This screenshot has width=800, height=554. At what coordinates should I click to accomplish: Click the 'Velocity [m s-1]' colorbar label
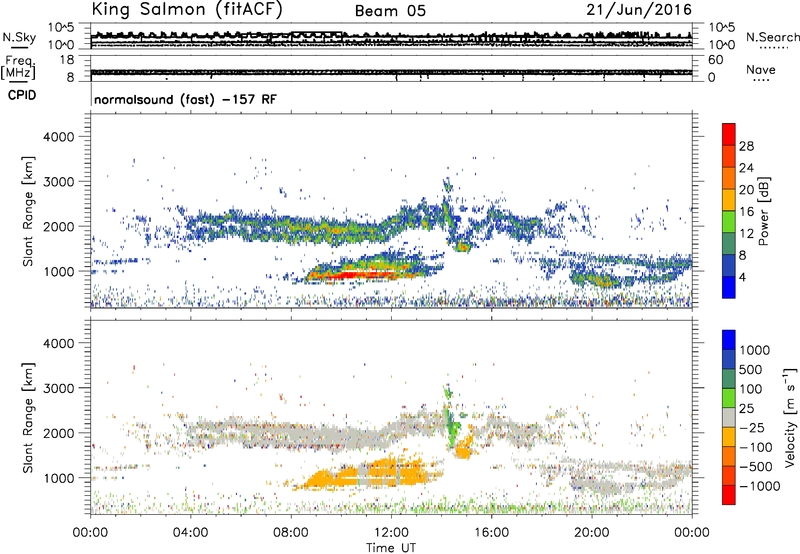point(790,417)
